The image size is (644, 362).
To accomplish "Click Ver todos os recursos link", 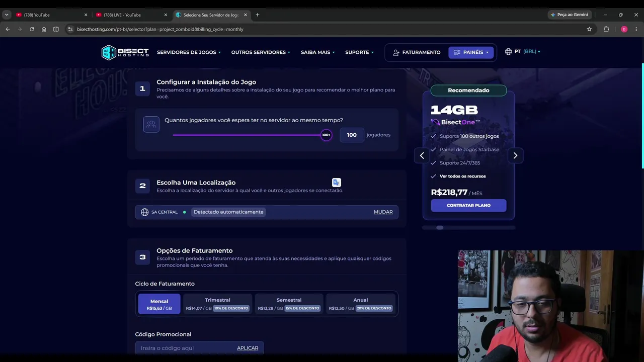I will (x=462, y=176).
